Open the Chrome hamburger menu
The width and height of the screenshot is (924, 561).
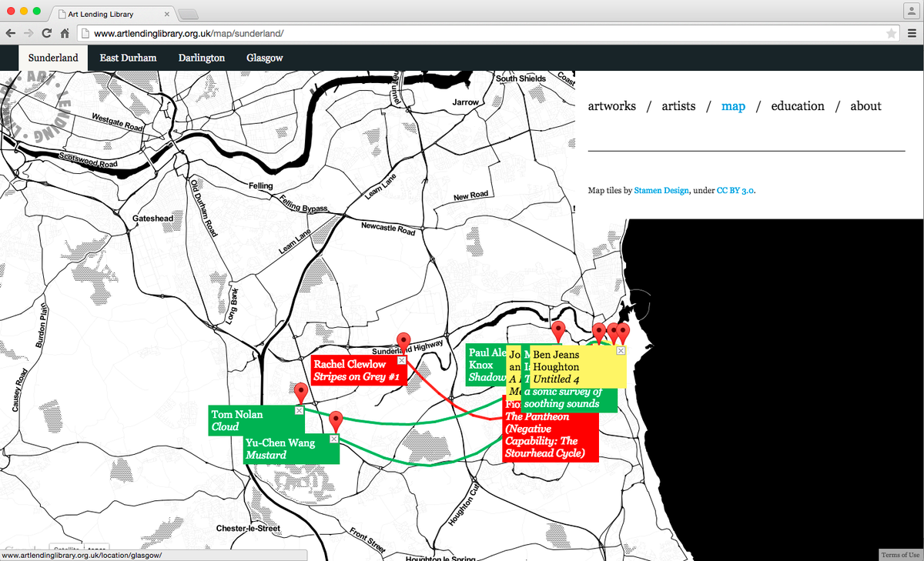click(x=912, y=33)
